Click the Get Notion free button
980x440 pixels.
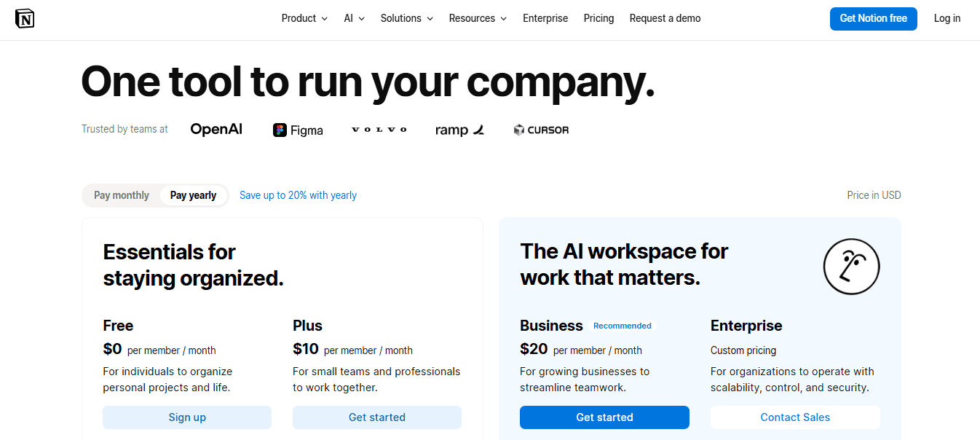pyautogui.click(x=873, y=18)
